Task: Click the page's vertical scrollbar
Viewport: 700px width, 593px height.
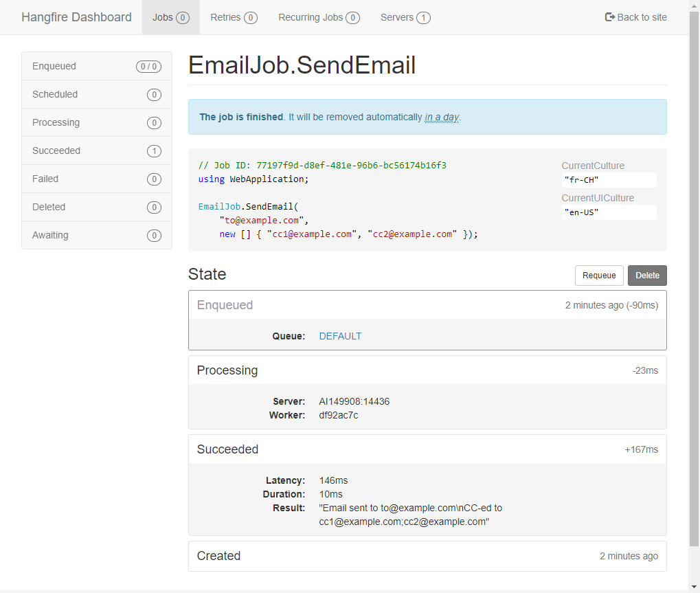Action: click(694, 275)
